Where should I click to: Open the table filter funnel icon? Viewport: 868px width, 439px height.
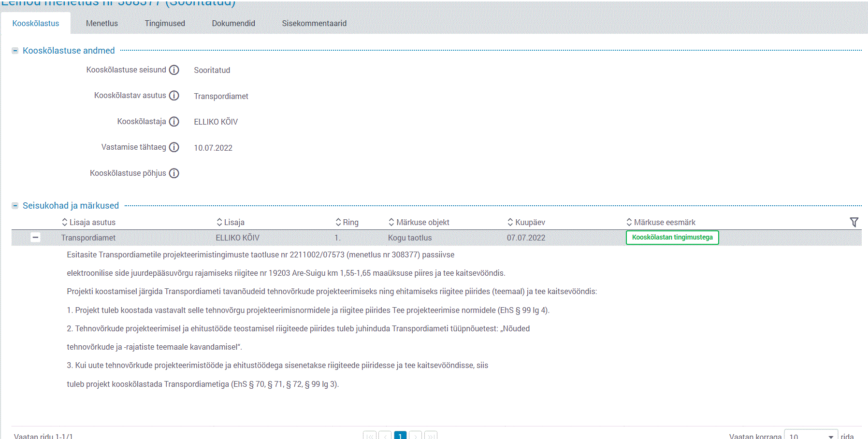pyautogui.click(x=854, y=222)
